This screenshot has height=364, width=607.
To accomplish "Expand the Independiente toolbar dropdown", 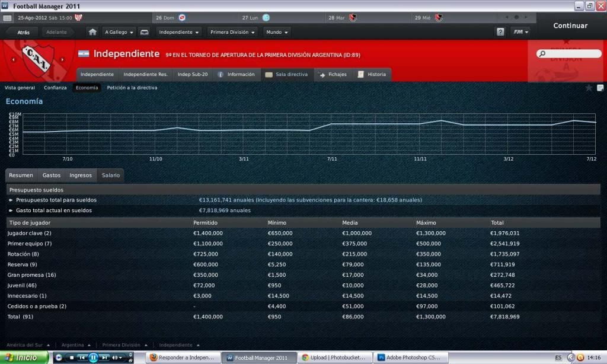I will point(178,32).
